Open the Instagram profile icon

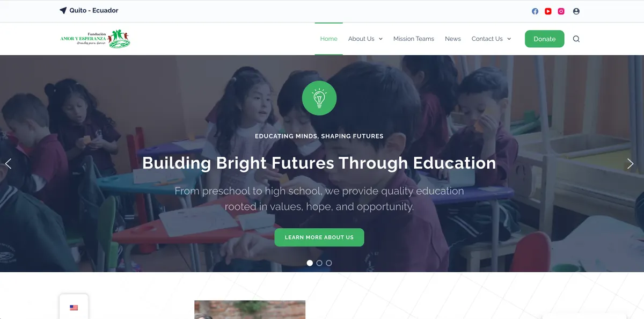pos(561,11)
